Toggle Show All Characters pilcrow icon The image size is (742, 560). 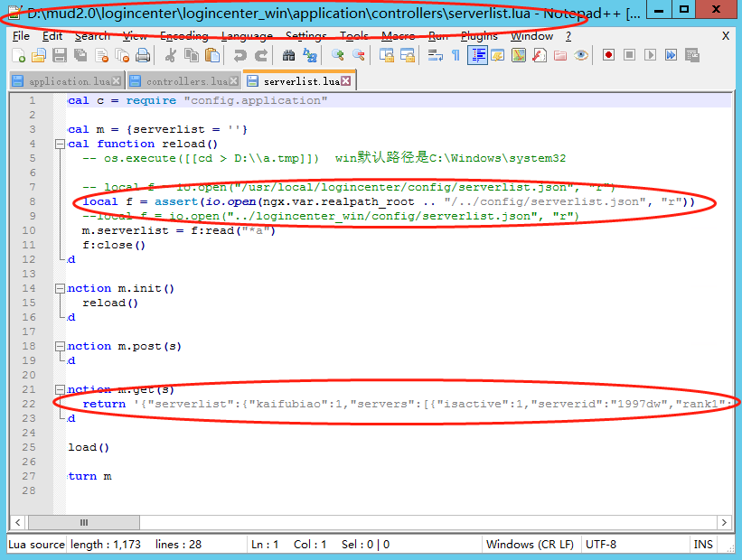tap(456, 55)
